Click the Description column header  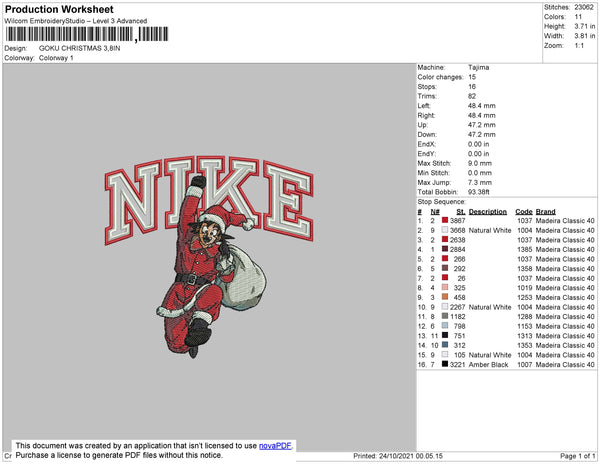tap(487, 212)
